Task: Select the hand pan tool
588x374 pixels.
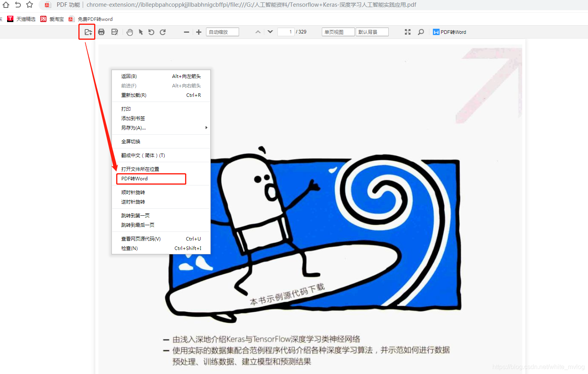Action: coord(130,32)
